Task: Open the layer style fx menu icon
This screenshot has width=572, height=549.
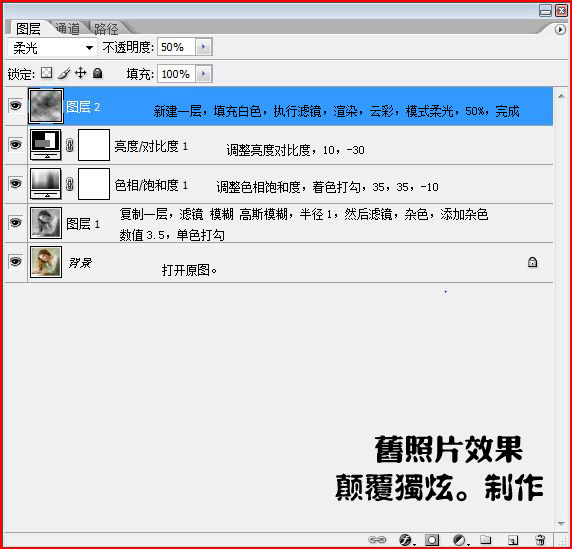Action: pyautogui.click(x=406, y=540)
